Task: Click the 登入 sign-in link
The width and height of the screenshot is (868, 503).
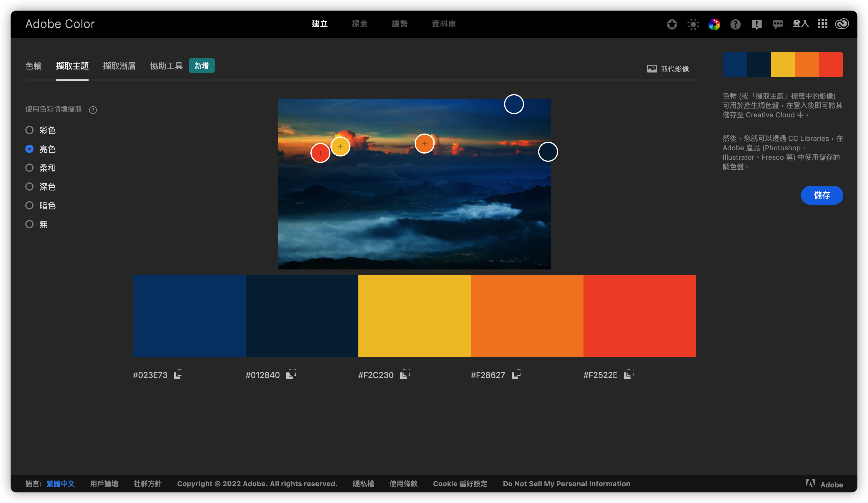Action: [x=801, y=24]
